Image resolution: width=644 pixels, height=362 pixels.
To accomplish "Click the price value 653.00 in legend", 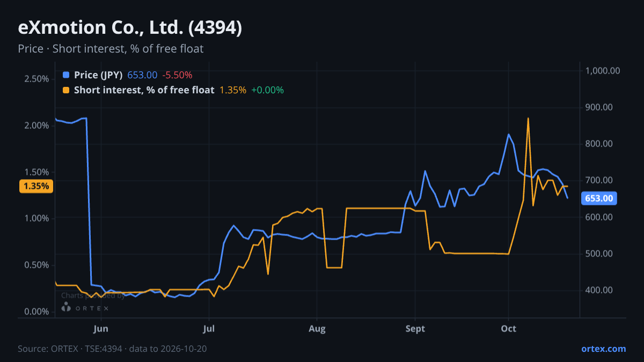I will point(142,75).
